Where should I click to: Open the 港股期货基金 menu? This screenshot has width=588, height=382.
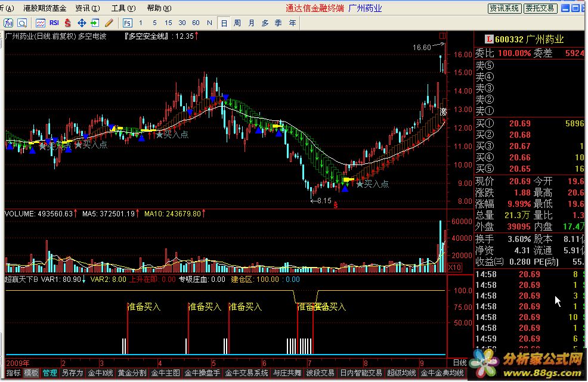click(x=45, y=8)
